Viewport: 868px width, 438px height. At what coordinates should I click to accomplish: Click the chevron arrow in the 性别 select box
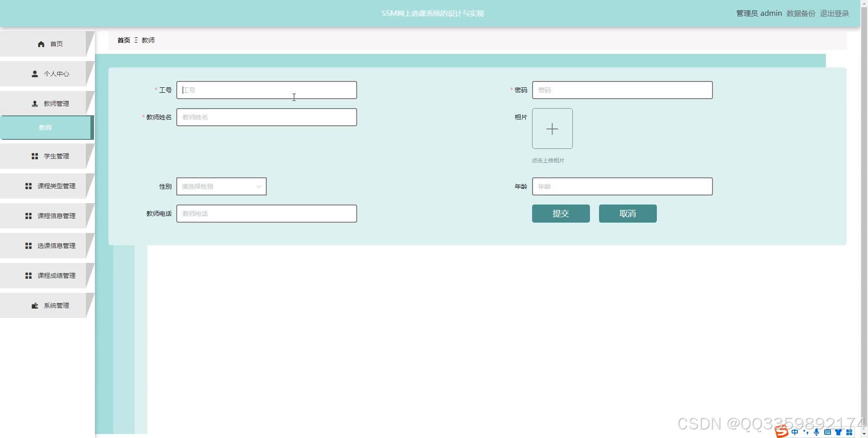pos(259,186)
